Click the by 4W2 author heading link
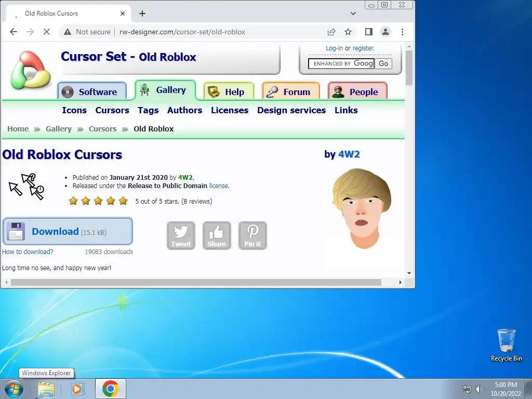Screen dimensions: 532x399 tap(349, 154)
